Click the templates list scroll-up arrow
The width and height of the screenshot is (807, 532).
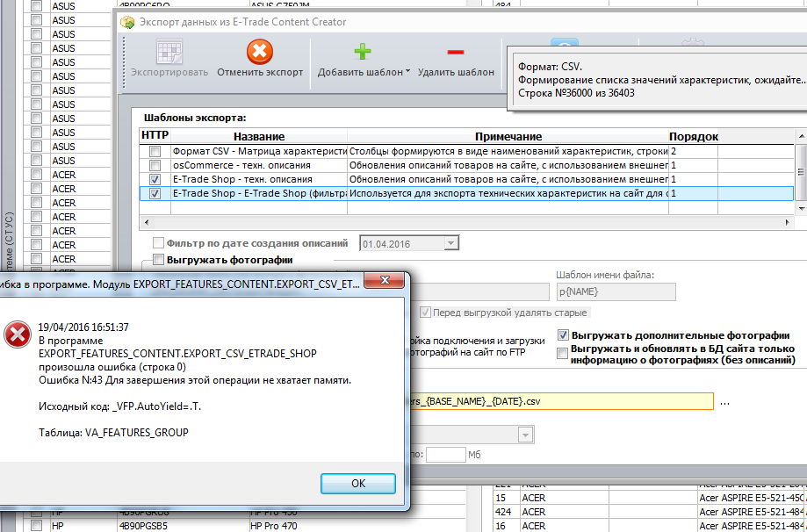tap(801, 135)
